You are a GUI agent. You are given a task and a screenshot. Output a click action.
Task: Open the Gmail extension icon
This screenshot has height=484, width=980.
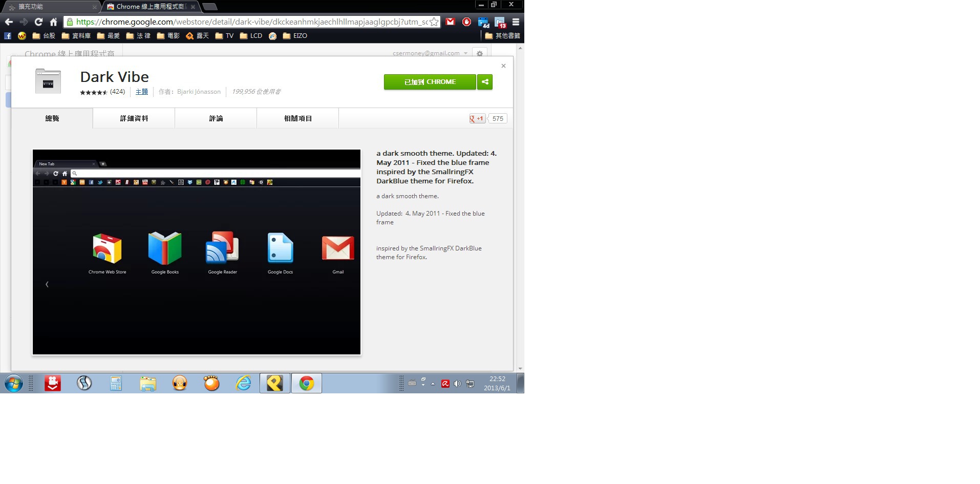[x=450, y=22]
